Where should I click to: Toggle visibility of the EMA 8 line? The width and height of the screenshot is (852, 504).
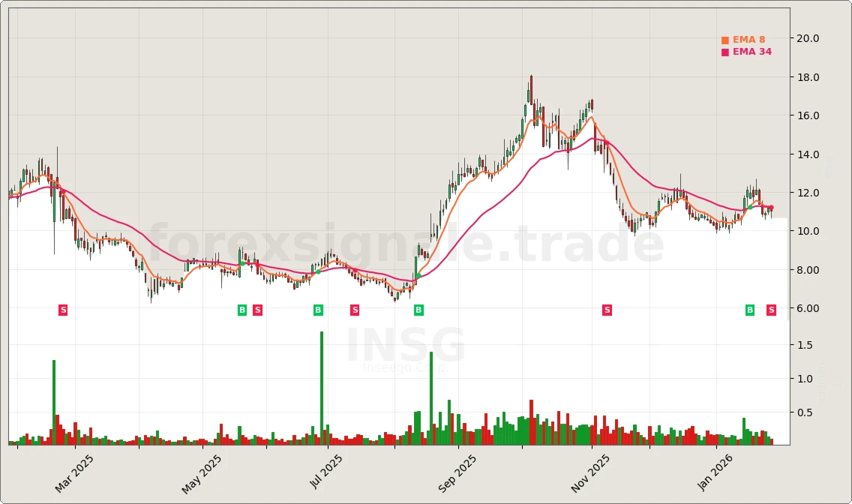748,38
